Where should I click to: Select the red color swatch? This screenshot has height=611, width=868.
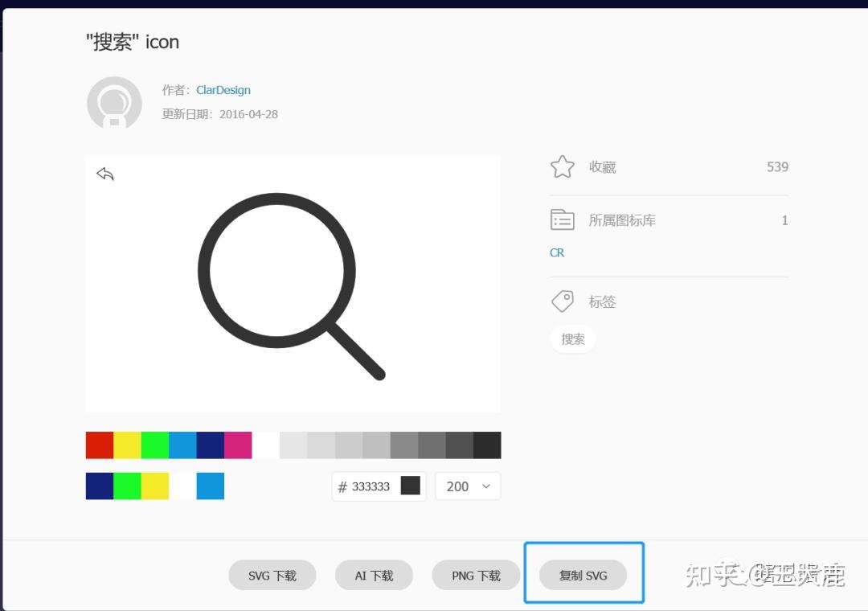tap(99, 444)
